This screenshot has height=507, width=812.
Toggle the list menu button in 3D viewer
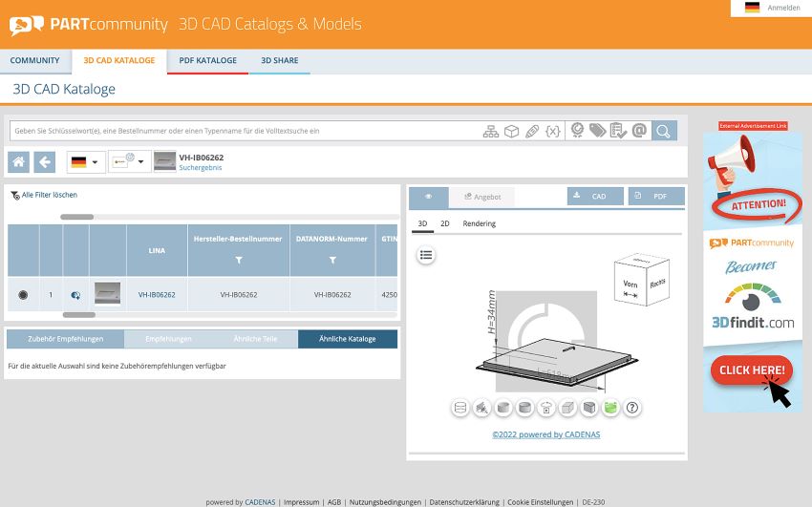tap(426, 255)
